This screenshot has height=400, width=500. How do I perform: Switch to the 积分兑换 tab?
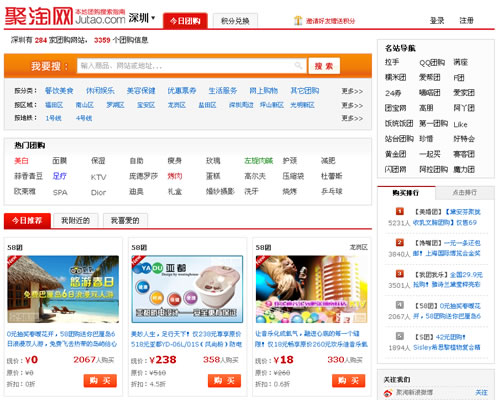pyautogui.click(x=235, y=21)
